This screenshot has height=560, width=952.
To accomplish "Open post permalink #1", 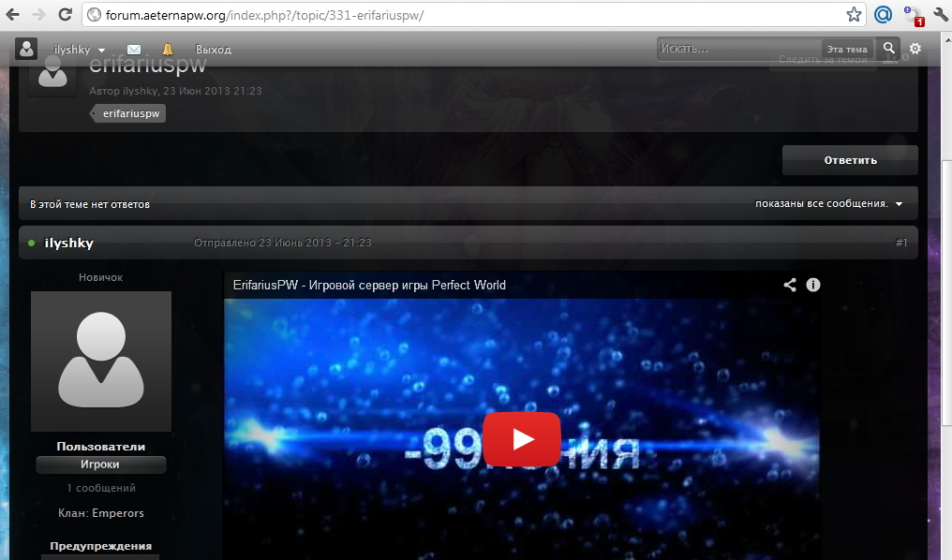I will (901, 243).
